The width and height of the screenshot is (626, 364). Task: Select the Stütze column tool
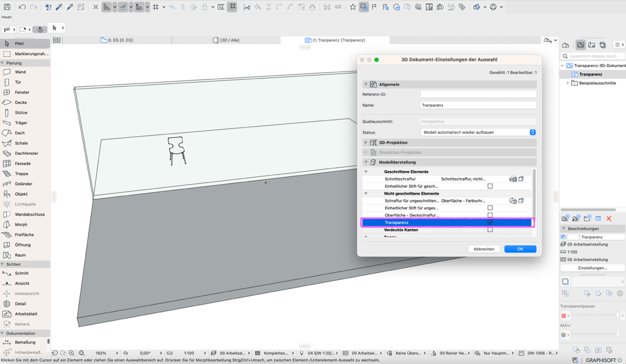coord(25,113)
